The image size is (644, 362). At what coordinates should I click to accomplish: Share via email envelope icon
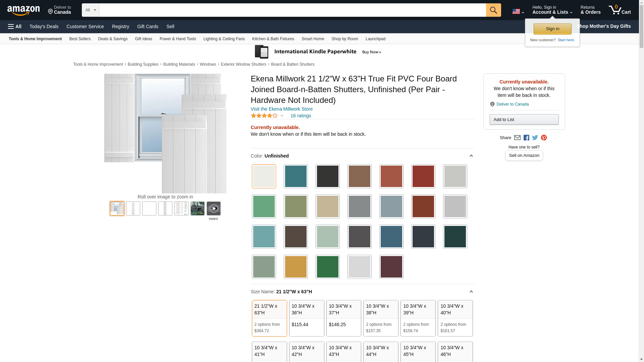517,138
